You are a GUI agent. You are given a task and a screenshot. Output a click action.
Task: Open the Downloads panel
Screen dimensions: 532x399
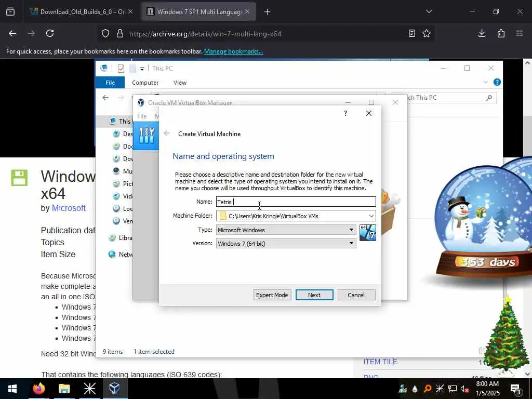(482, 33)
